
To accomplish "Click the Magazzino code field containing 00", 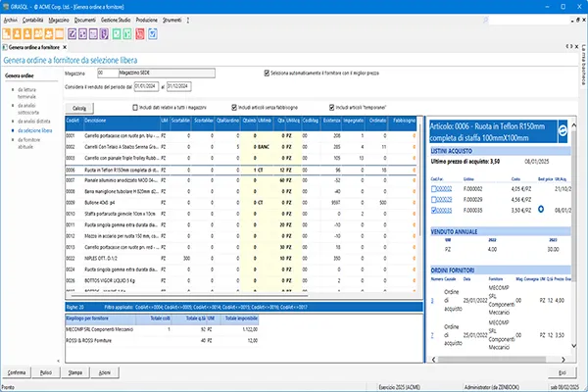I will click(107, 73).
